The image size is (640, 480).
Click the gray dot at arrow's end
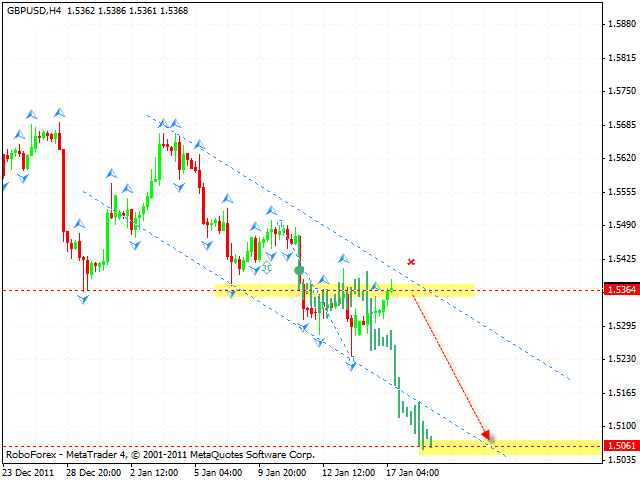492,440
